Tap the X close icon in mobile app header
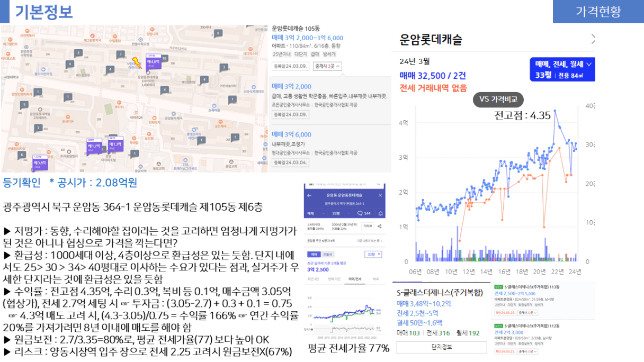This screenshot has width=644, height=362. (x=380, y=195)
